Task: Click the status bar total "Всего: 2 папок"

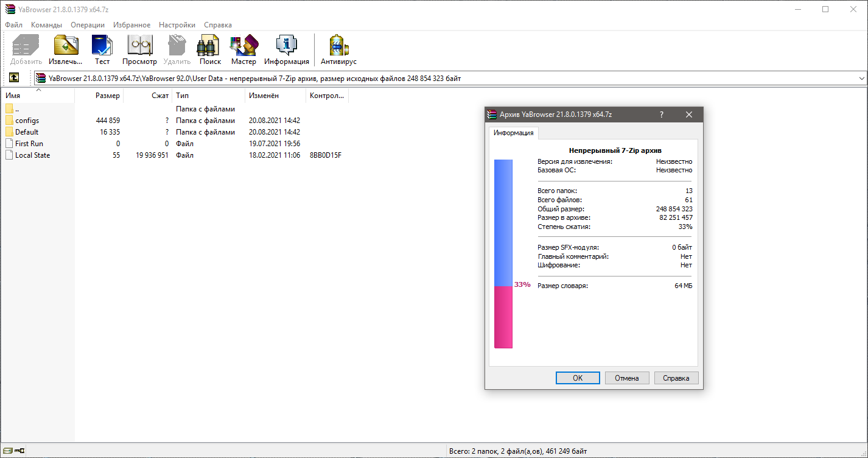Action: (x=475, y=451)
